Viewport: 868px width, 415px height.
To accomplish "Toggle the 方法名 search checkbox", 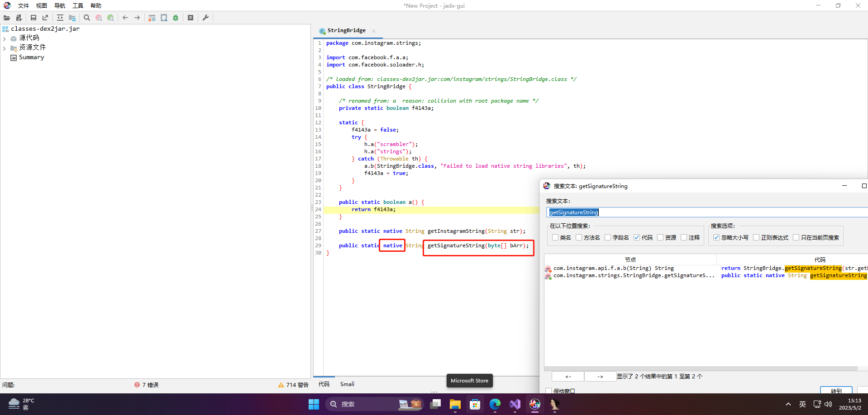I will click(579, 237).
